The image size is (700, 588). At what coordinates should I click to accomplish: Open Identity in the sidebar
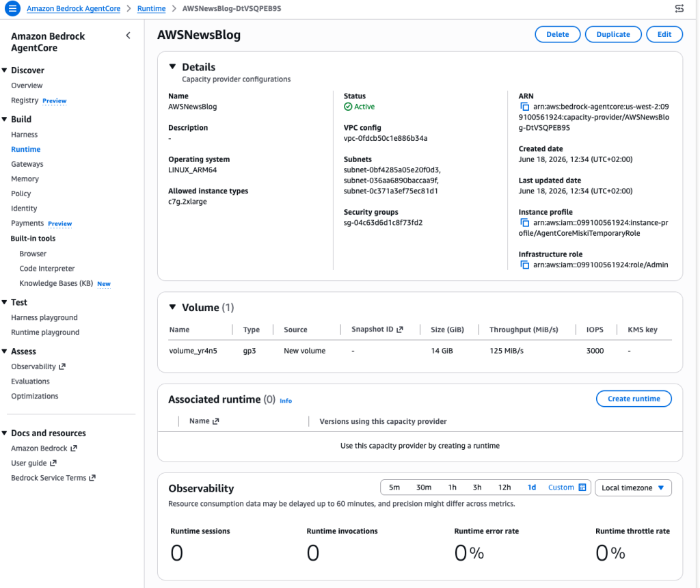(24, 208)
